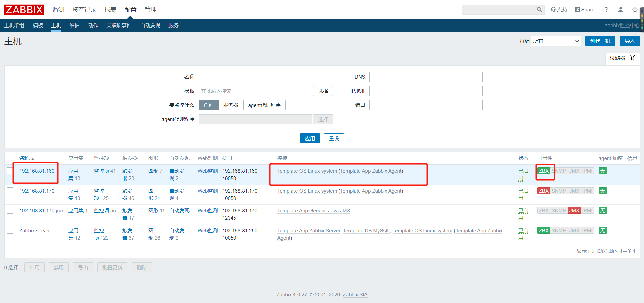The width and height of the screenshot is (644, 303).
Task: Click the logout power icon
Action: (635, 10)
